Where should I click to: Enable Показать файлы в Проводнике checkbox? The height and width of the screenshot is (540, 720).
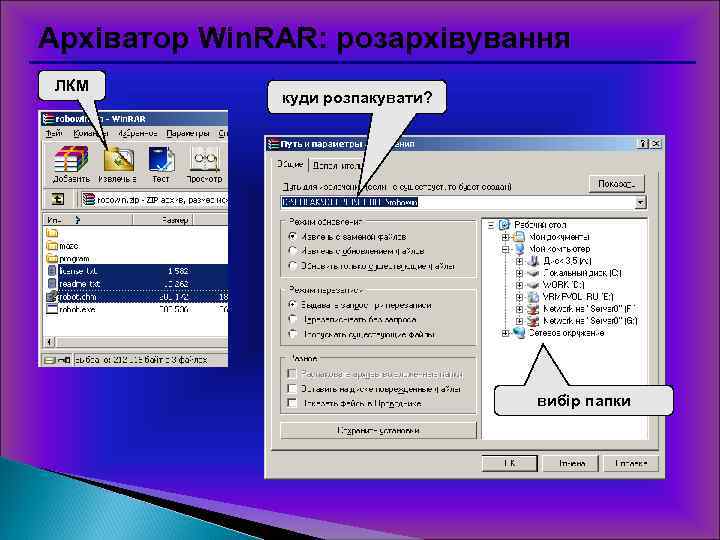(x=292, y=403)
